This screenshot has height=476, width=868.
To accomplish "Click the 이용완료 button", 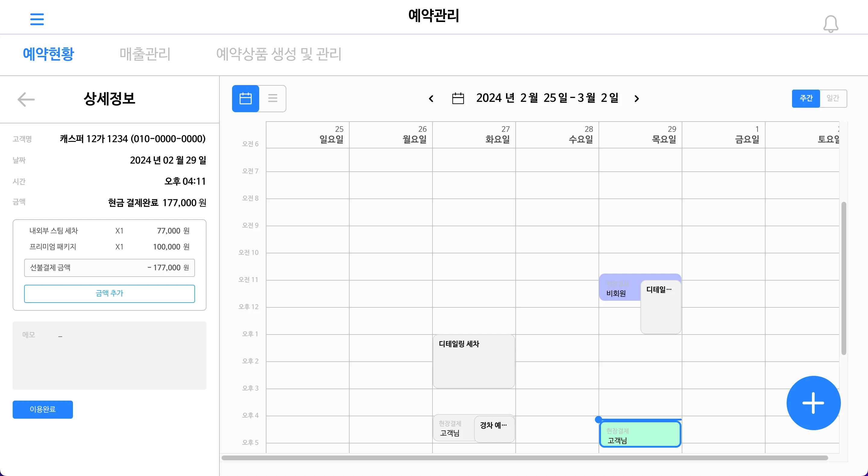I will (43, 409).
